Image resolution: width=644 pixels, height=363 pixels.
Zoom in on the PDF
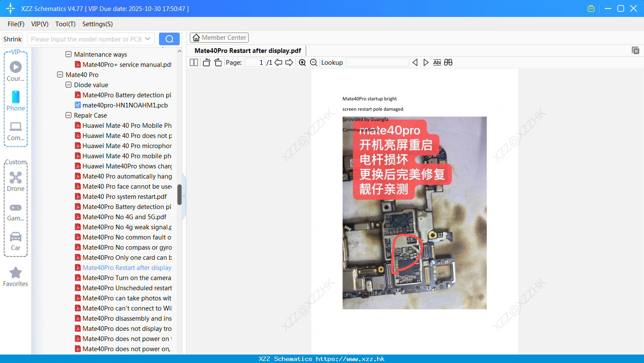pyautogui.click(x=302, y=63)
